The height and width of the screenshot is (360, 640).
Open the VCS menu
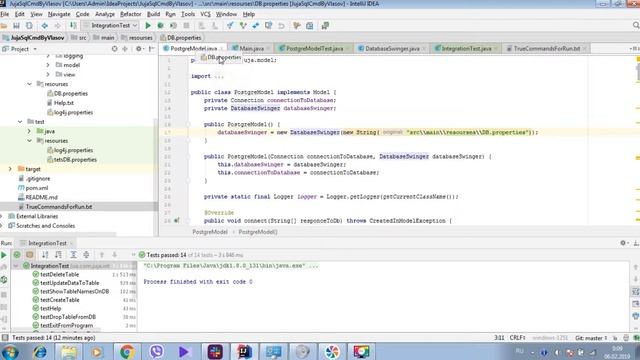tap(205, 14)
